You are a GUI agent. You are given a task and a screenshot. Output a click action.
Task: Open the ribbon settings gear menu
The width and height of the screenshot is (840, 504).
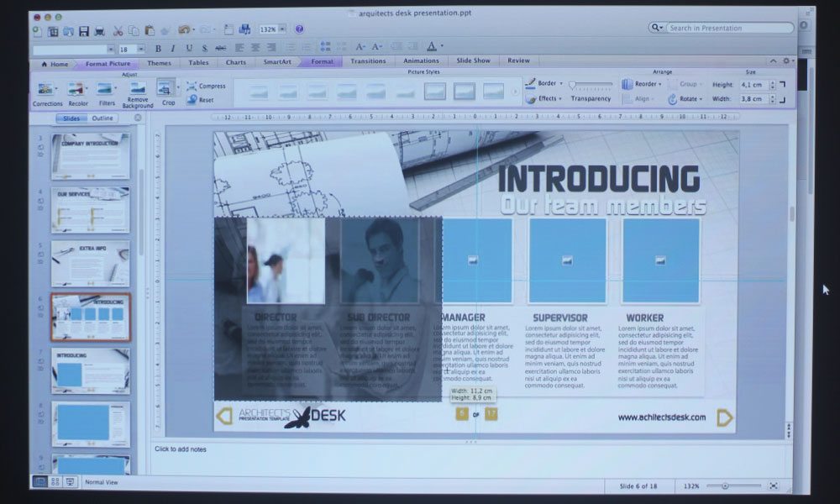[x=786, y=61]
